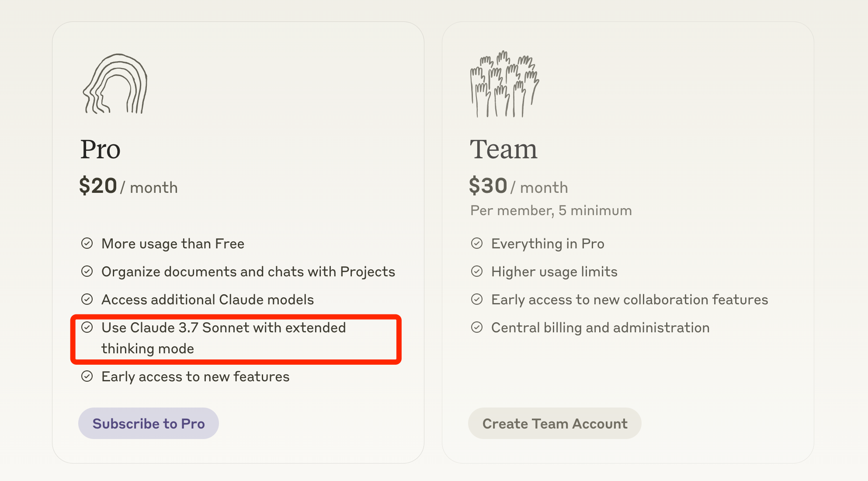Click checkmark icon beside Organize documents with Projects
Screen dimensions: 868x481
point(87,271)
